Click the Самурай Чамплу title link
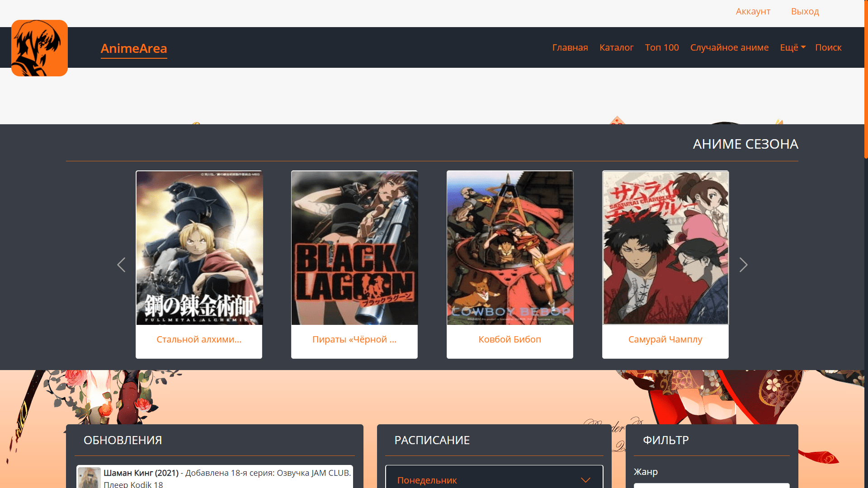Image resolution: width=868 pixels, height=488 pixels. 665,339
